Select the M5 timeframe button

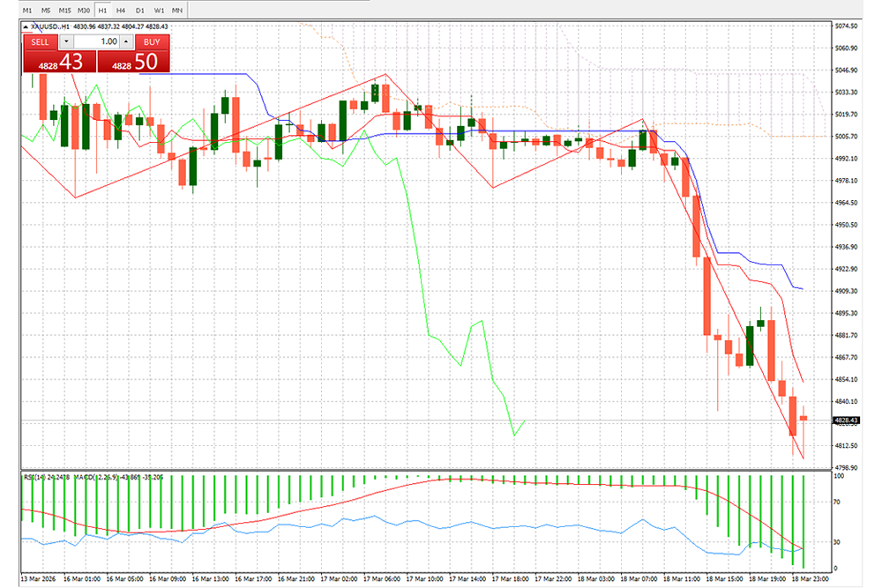point(46,10)
